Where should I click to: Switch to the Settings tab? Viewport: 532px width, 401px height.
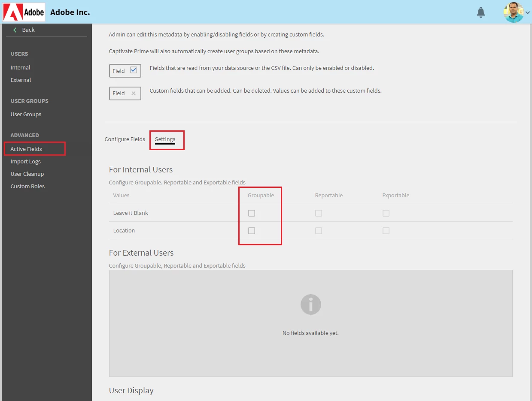tap(165, 139)
